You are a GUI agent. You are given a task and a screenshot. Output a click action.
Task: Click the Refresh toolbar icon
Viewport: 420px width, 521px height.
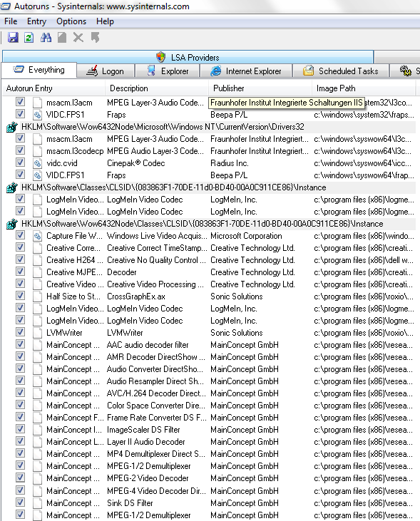point(29,38)
